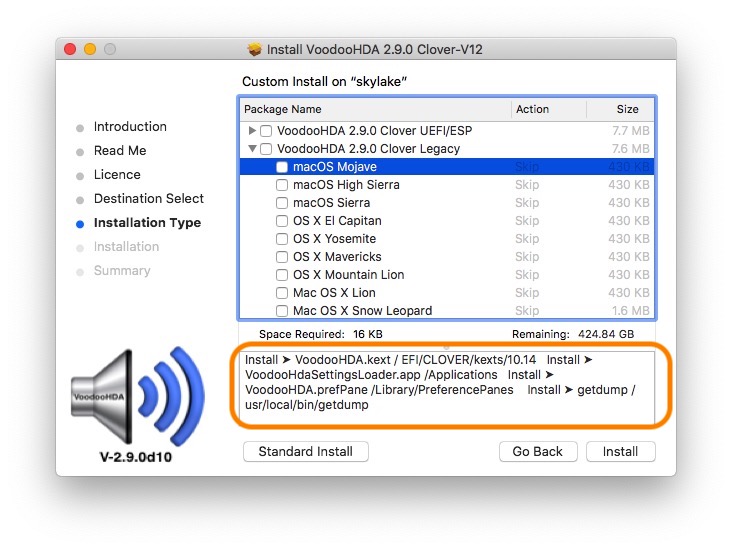This screenshot has height=550, width=732.
Task: Select the Installation Type step
Action: tap(148, 223)
